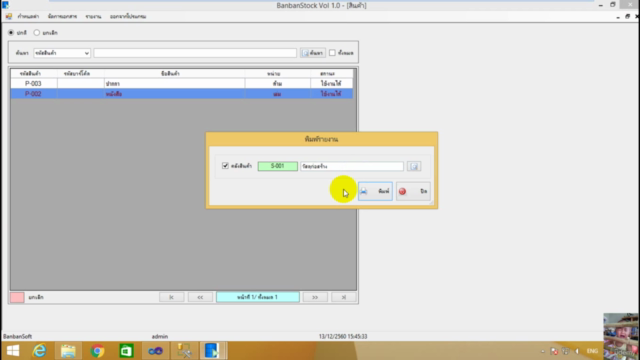This screenshot has height=360, width=640.
Task: Click the green S-001 warehouse code field
Action: tap(278, 166)
